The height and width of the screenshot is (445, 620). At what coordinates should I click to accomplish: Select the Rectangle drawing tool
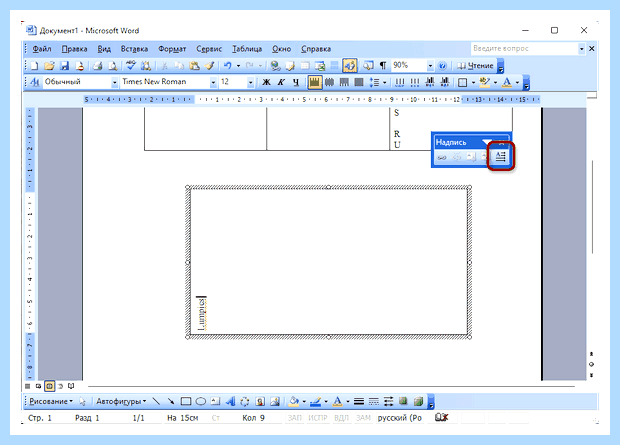click(x=186, y=401)
